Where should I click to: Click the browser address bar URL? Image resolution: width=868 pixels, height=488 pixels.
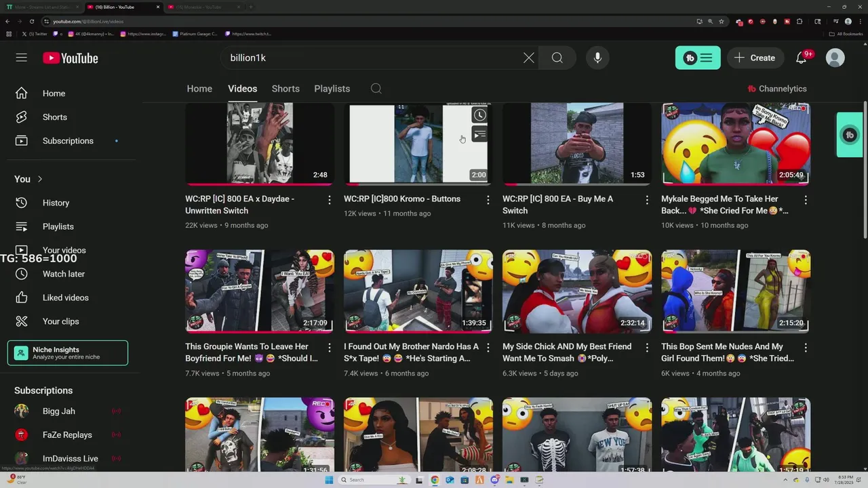pos(88,21)
